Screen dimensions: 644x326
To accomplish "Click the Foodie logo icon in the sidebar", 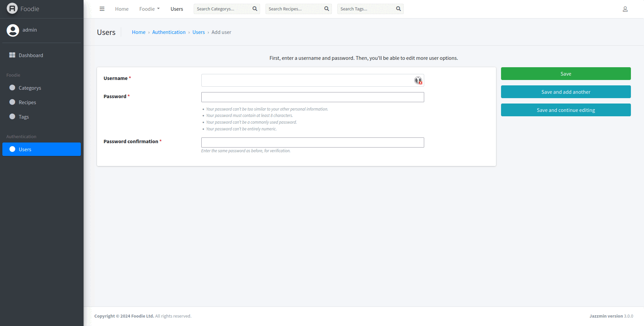I will [12, 8].
